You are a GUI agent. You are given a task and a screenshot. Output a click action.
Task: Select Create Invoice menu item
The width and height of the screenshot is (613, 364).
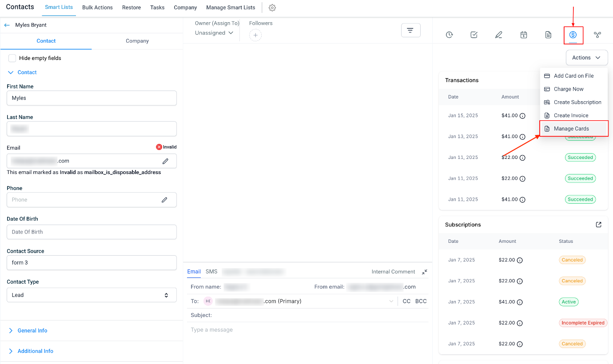573,115
